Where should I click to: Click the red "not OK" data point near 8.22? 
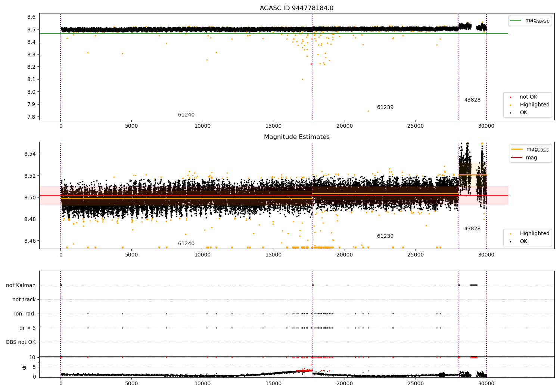(311, 64)
